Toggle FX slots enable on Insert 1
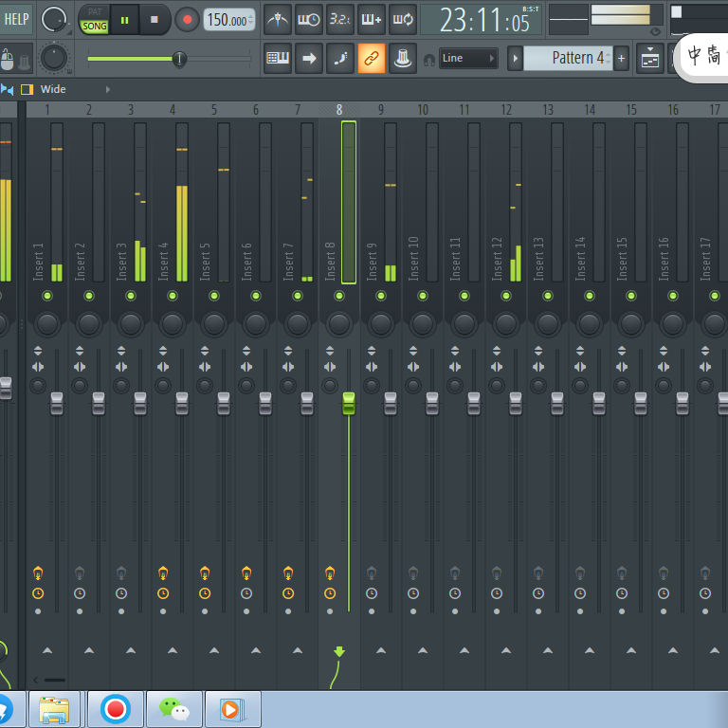 pos(38,573)
